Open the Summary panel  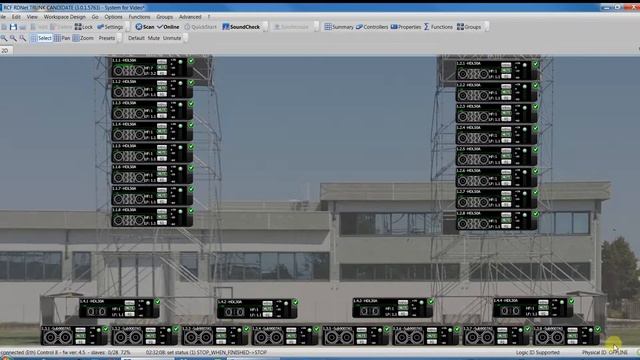[339, 27]
